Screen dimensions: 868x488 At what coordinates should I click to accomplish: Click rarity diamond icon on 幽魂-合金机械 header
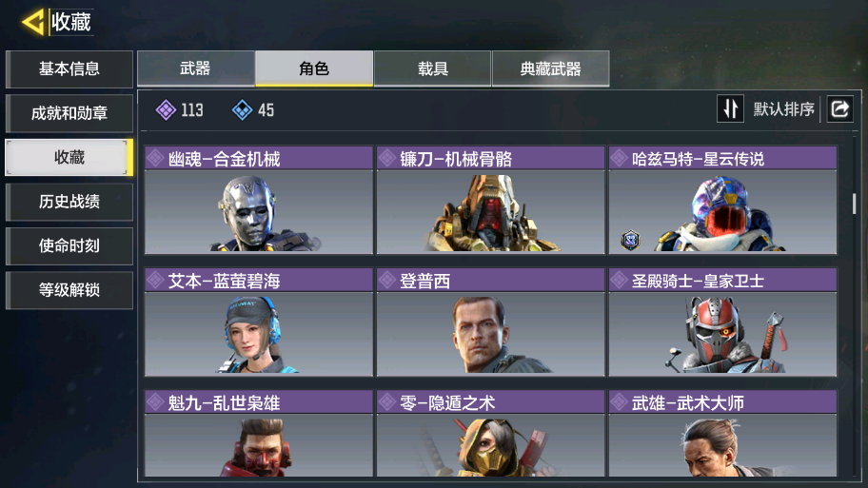coord(155,159)
